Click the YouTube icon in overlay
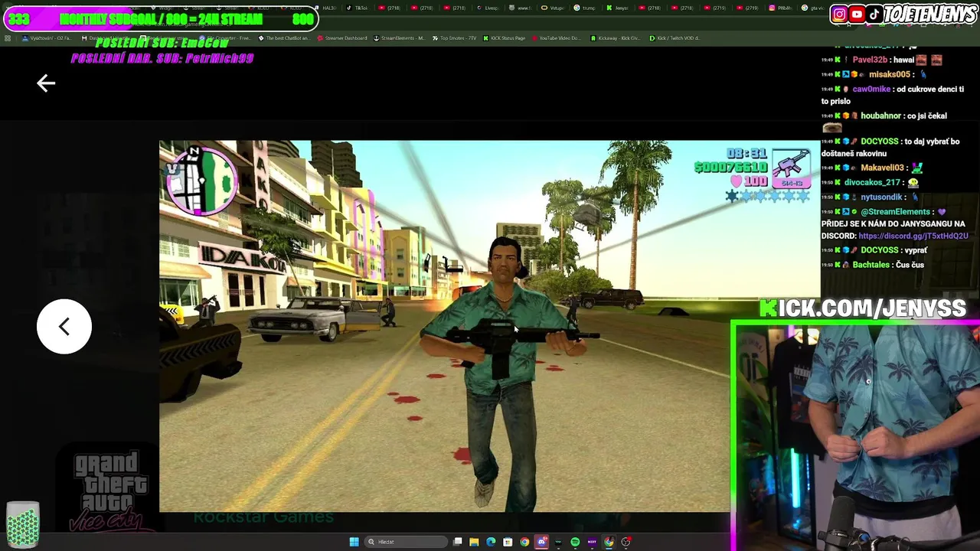 (x=857, y=14)
